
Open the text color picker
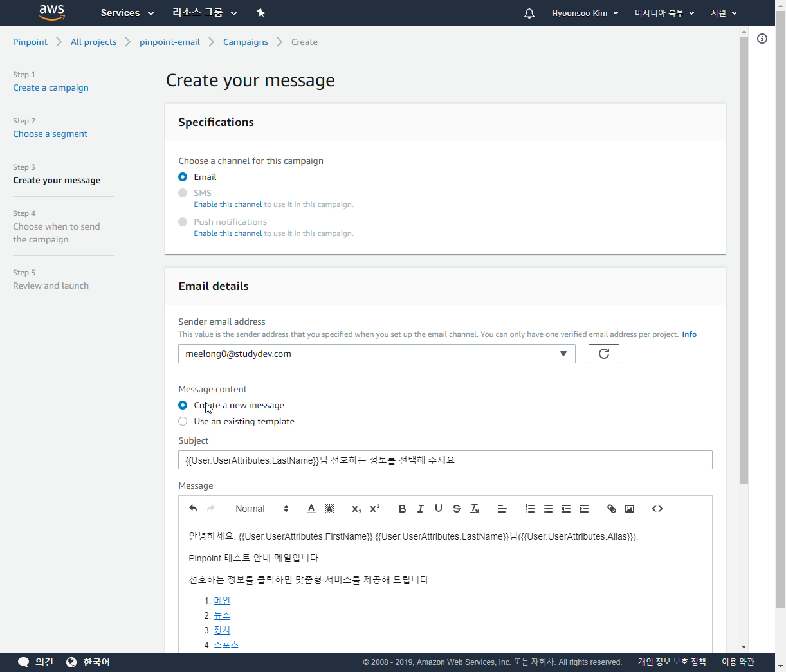click(311, 509)
